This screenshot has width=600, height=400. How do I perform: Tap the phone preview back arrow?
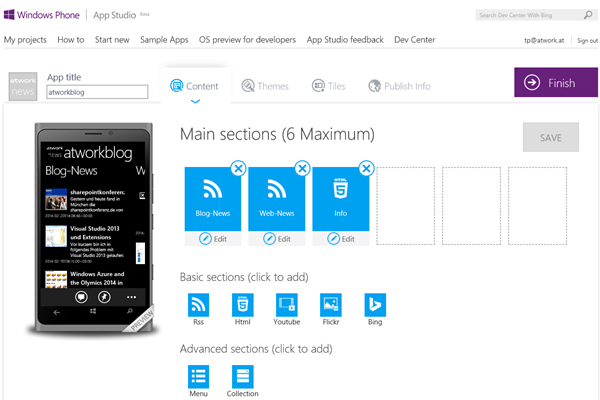point(57,312)
